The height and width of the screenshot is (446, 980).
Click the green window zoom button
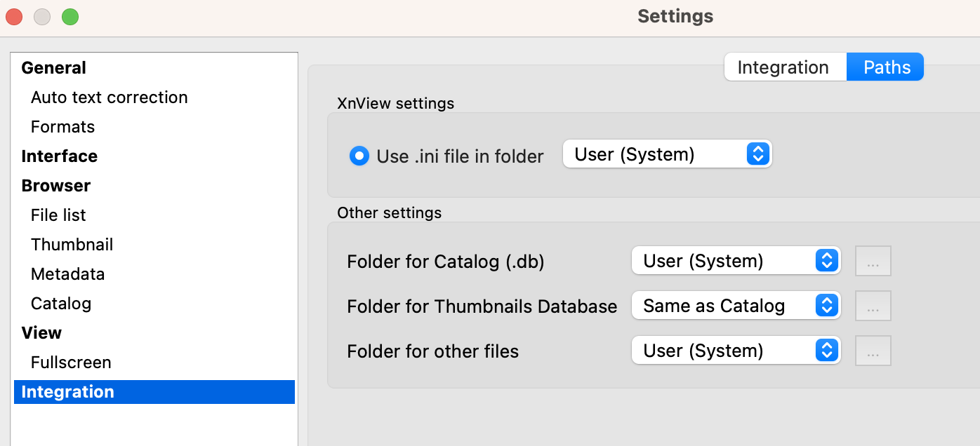(x=70, y=17)
